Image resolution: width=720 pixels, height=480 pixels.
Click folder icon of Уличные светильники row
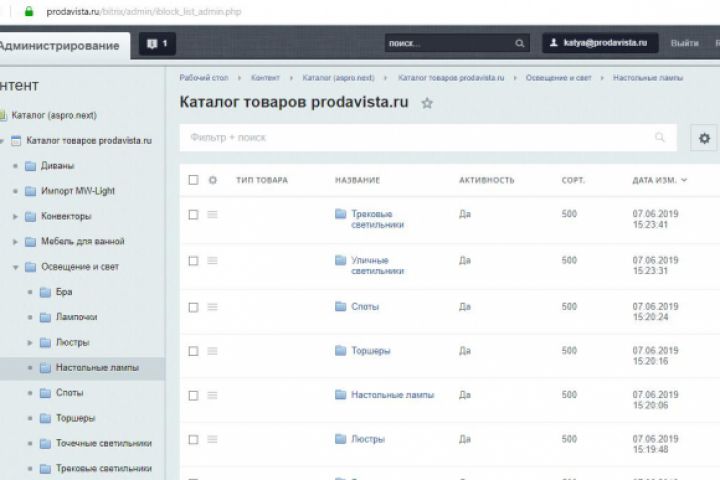coord(340,260)
